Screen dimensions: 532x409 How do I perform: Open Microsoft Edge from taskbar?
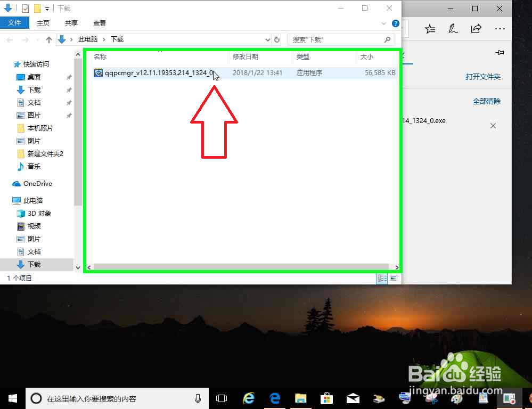tap(274, 398)
